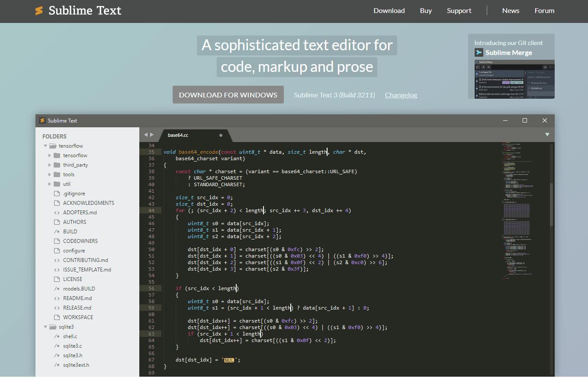Select README.md in the file tree
The height and width of the screenshot is (378, 588).
tap(77, 298)
